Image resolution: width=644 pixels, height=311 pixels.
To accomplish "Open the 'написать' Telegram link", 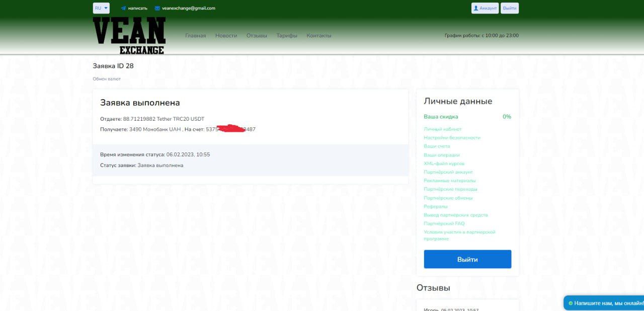I will (137, 8).
